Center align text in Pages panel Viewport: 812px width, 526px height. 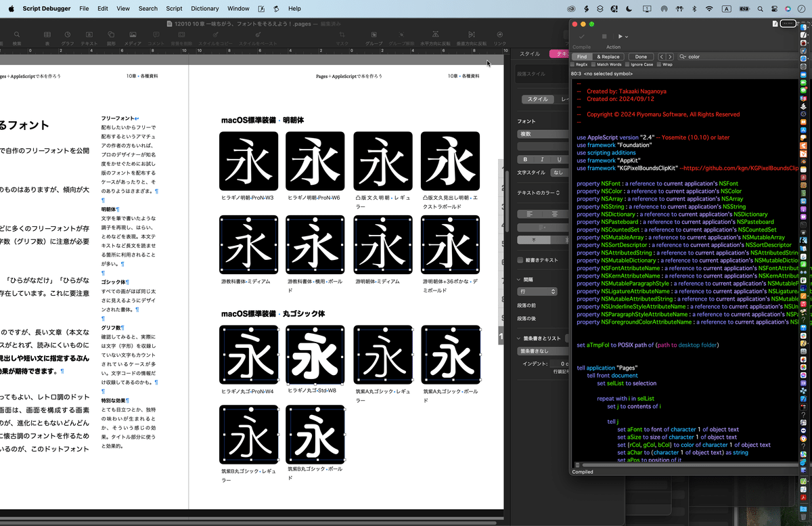[555, 213]
